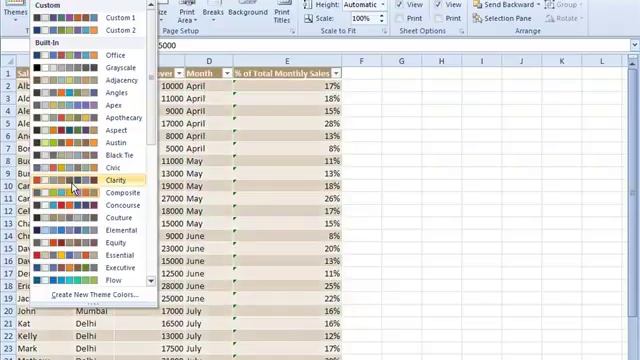This screenshot has height=360, width=640.
Task: Open Scale to Fit dialog launcher
Action: click(x=384, y=31)
